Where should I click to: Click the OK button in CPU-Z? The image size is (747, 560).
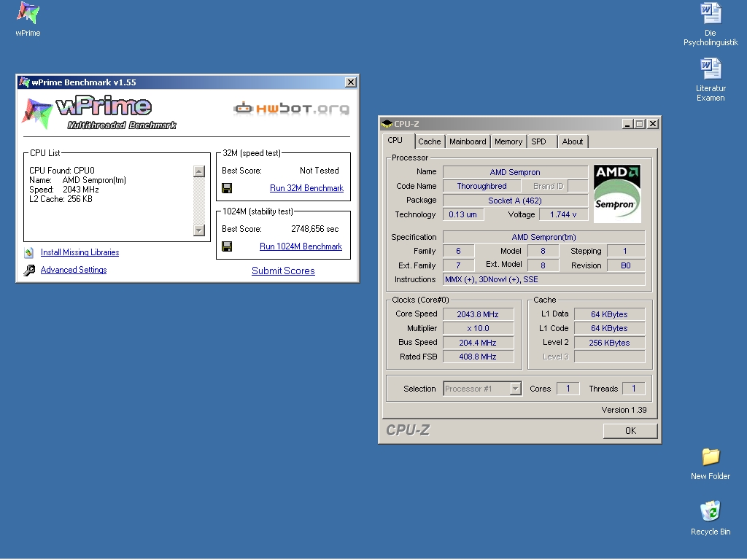(630, 430)
